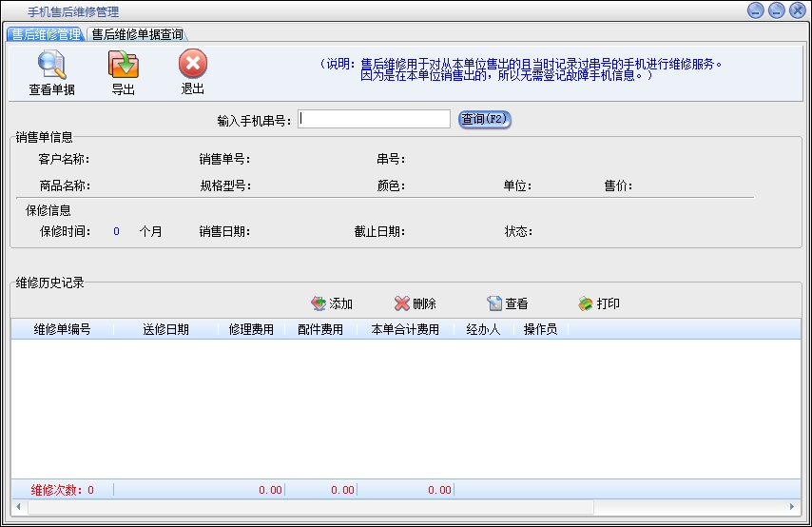Click the 打印 print button
Image resolution: width=812 pixels, height=527 pixels.
pos(599,303)
